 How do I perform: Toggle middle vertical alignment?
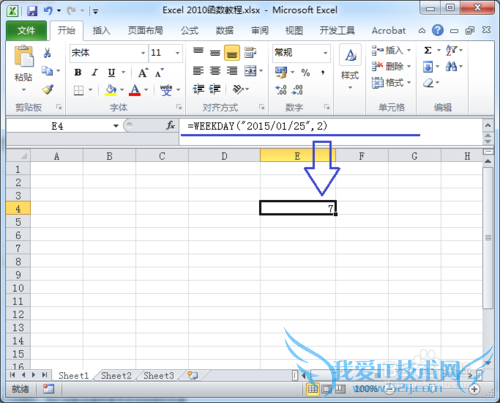click(x=215, y=53)
